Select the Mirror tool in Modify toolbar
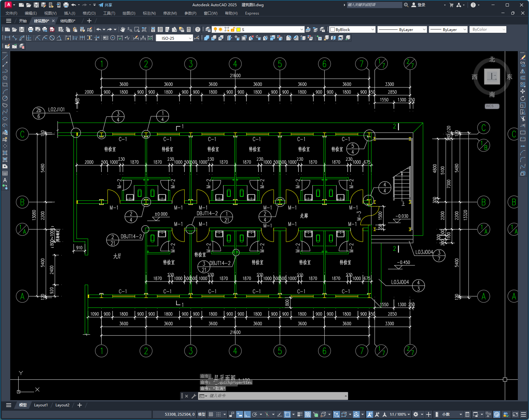 click(x=523, y=71)
